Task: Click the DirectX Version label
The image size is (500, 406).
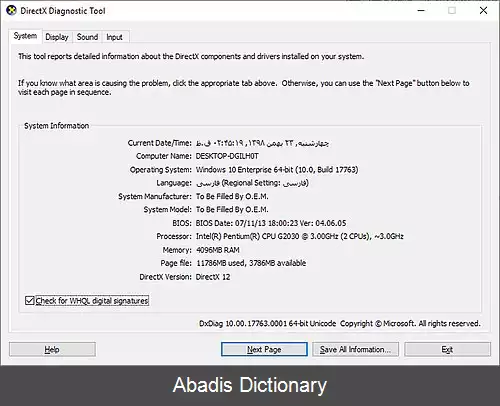Action: 166,277
